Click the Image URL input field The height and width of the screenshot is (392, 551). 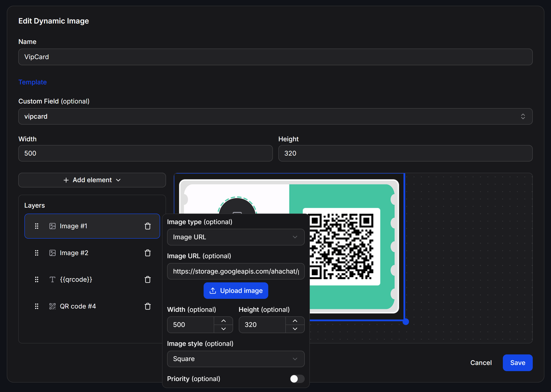click(x=236, y=271)
